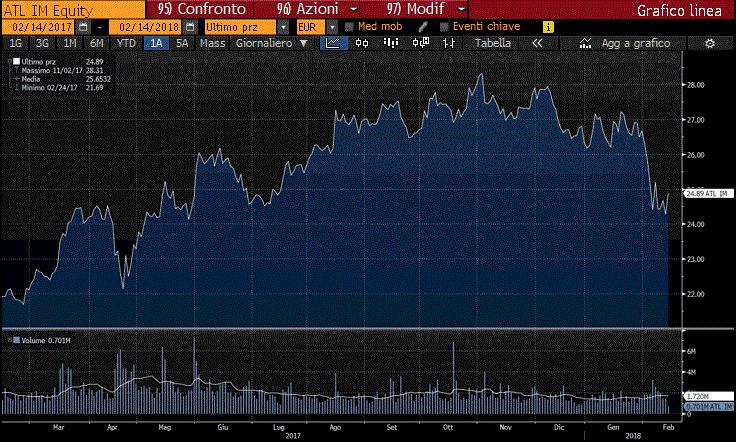736x442 pixels.
Task: Open the start date calendar picker
Action: tap(83, 27)
